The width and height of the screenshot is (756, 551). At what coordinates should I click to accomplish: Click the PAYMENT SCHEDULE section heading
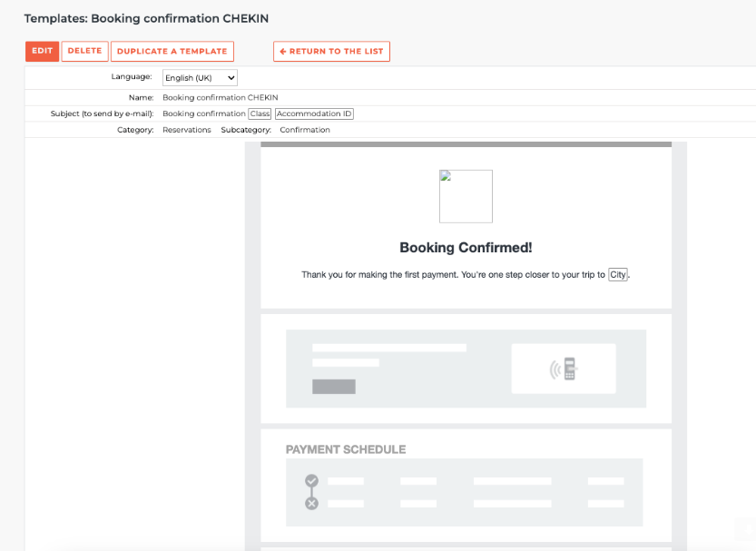pyautogui.click(x=346, y=449)
